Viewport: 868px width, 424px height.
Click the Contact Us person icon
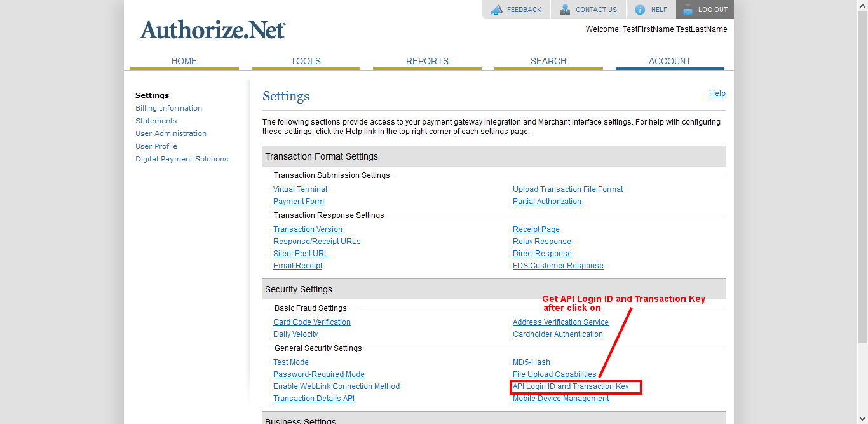pyautogui.click(x=565, y=10)
